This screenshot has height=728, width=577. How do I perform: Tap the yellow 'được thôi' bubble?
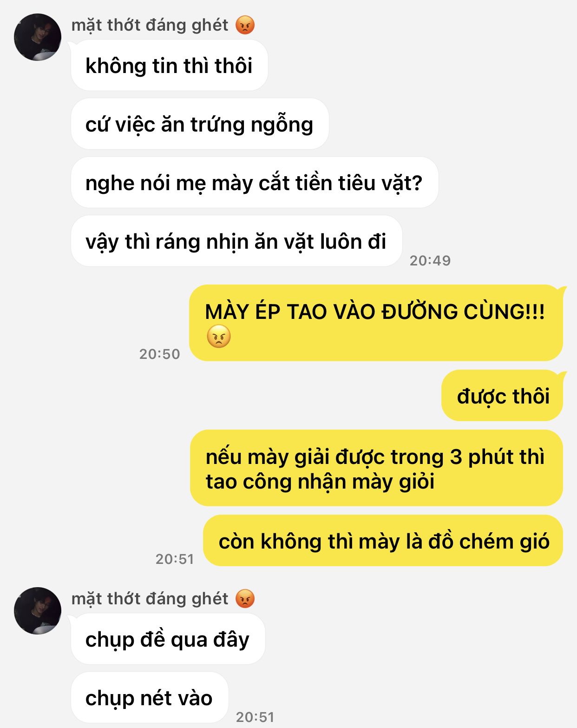(x=502, y=396)
